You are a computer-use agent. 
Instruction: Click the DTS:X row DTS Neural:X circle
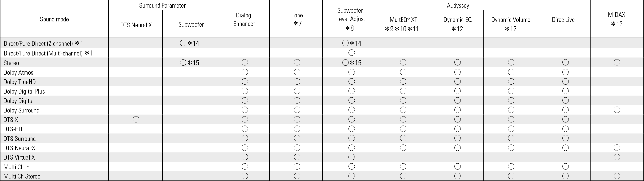point(136,119)
